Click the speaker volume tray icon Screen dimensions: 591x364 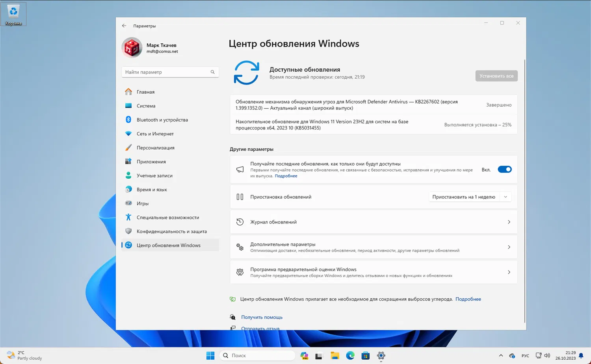point(547,355)
